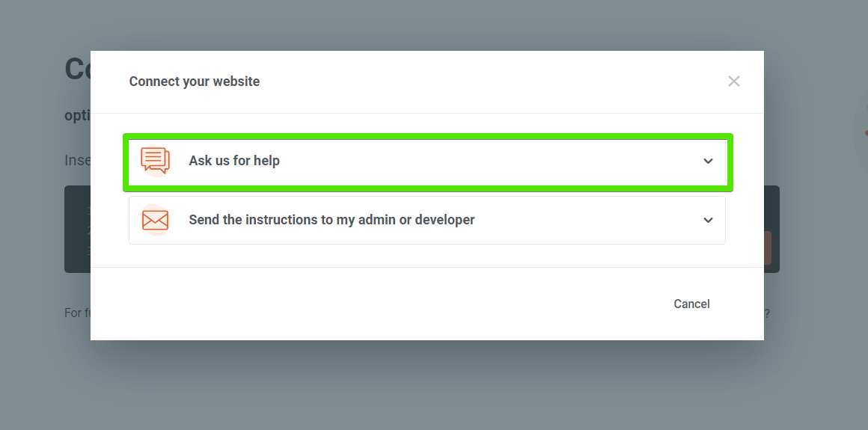Select the 'Ask us for help' text

coord(234,161)
